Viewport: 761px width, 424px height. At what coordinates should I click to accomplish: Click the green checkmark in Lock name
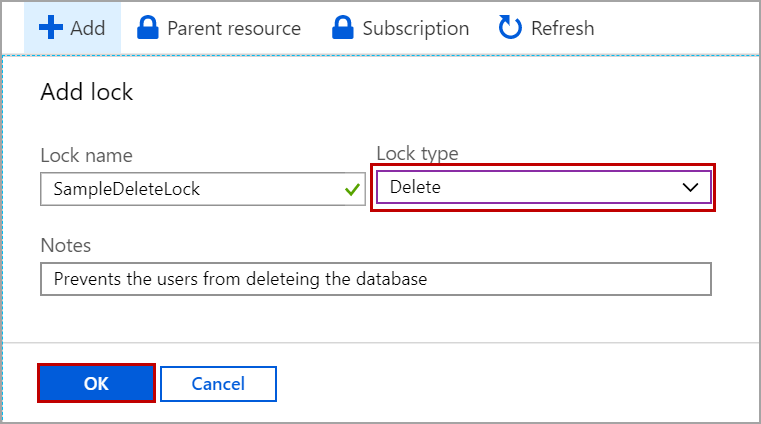[351, 188]
